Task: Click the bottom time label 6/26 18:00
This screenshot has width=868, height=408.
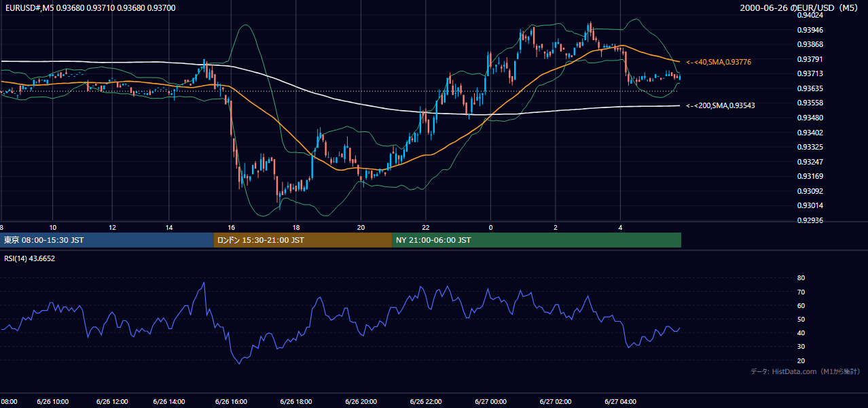Action: coord(296,402)
